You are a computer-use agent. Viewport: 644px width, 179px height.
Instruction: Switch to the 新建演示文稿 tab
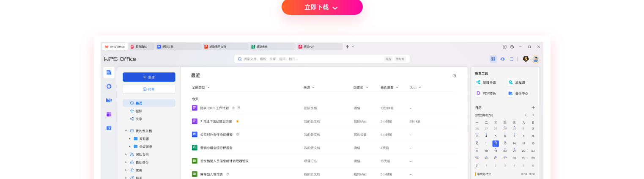(x=225, y=47)
